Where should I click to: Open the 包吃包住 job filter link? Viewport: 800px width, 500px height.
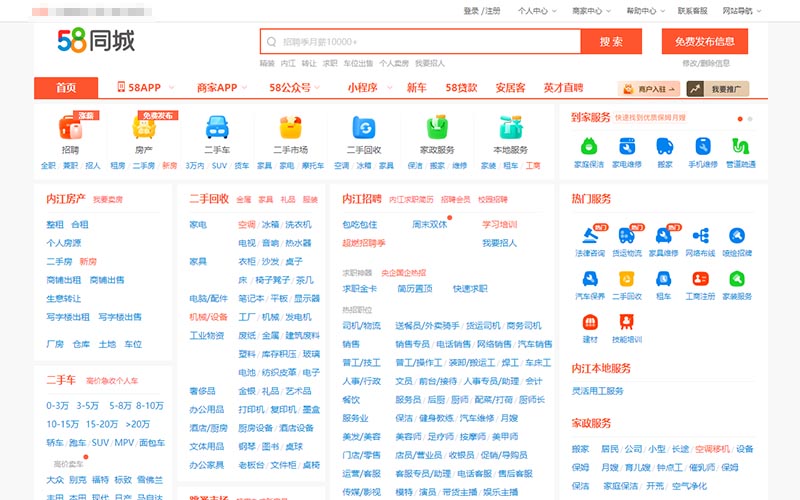pos(360,224)
